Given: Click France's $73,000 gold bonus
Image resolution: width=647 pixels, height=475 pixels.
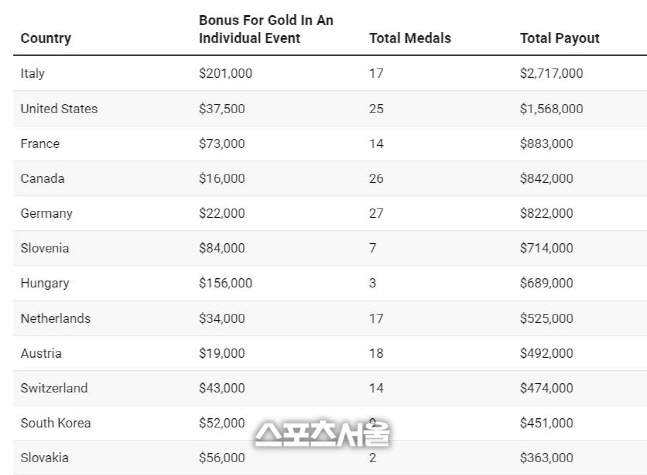Looking at the screenshot, I should point(222,143).
